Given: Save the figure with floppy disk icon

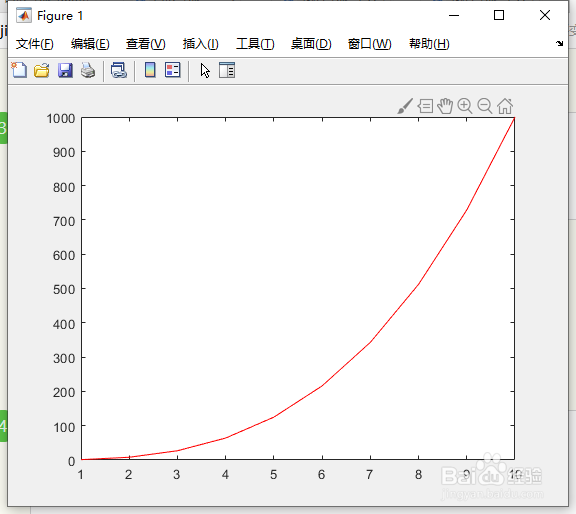Looking at the screenshot, I should click(65, 70).
